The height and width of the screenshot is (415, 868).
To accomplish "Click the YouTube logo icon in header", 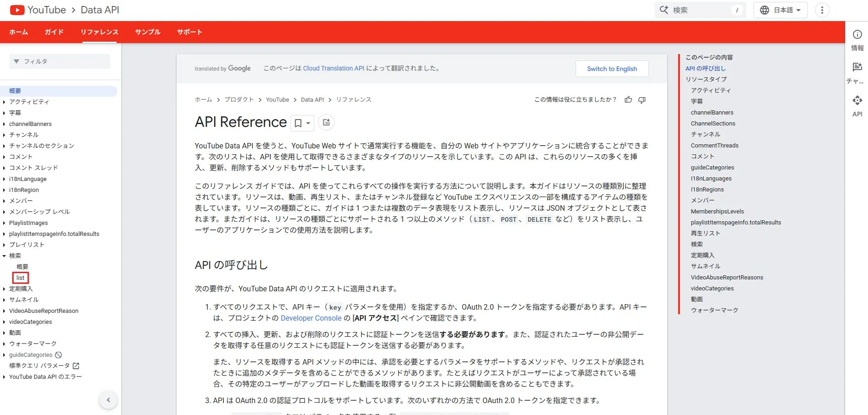I will coord(17,10).
